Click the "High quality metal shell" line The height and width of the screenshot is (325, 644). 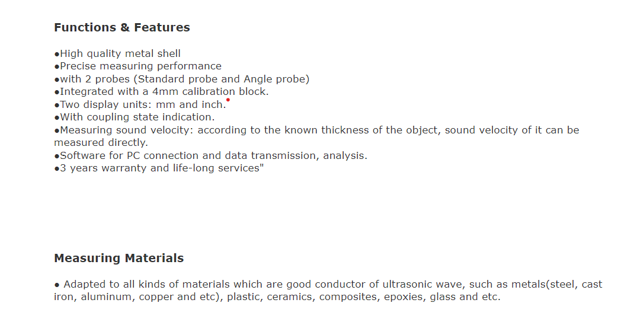click(x=117, y=53)
